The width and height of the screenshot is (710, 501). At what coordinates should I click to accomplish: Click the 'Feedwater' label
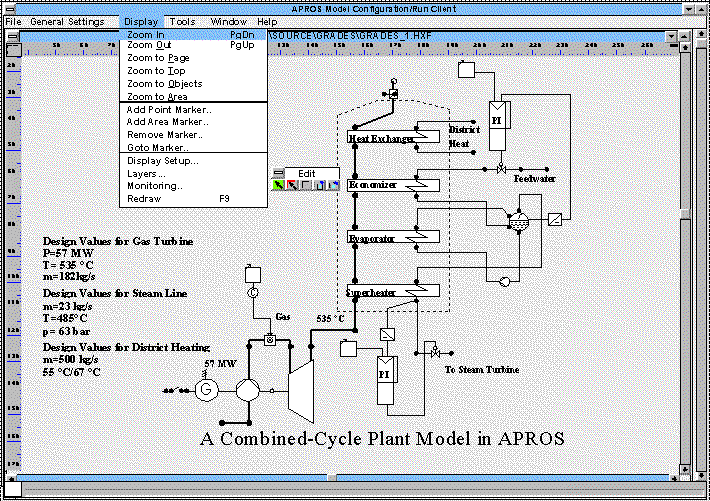[x=534, y=178]
